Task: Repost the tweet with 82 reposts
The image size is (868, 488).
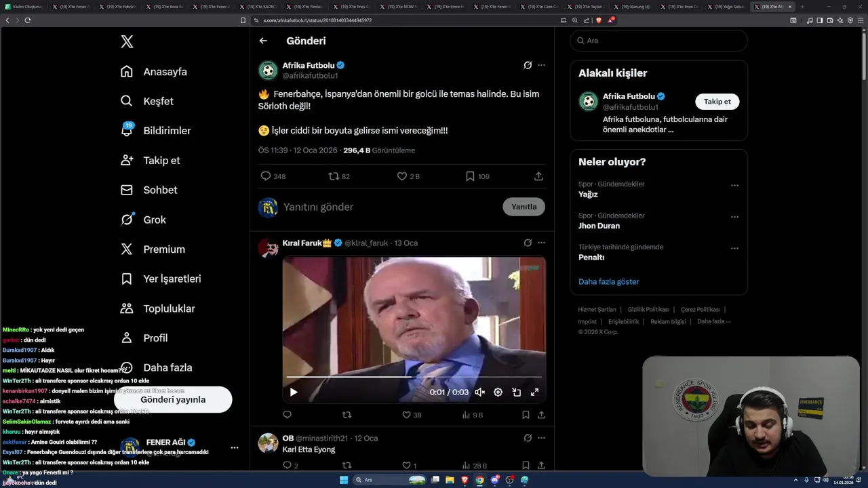Action: click(339, 176)
